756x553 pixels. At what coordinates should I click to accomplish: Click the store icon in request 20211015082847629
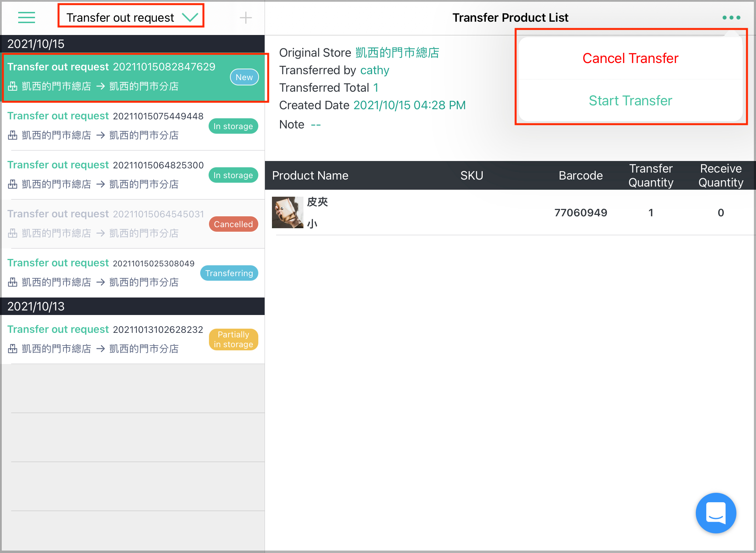pos(13,86)
